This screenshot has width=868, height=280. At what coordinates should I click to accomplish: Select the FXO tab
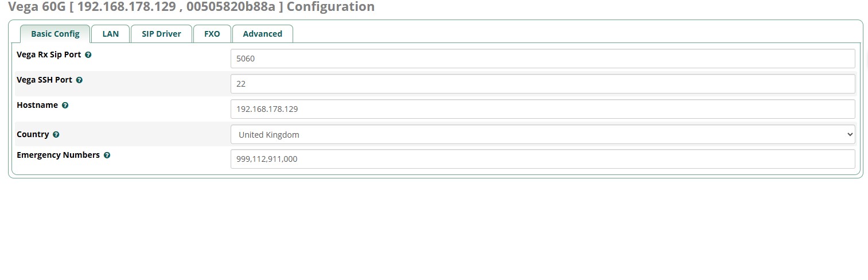pos(212,34)
